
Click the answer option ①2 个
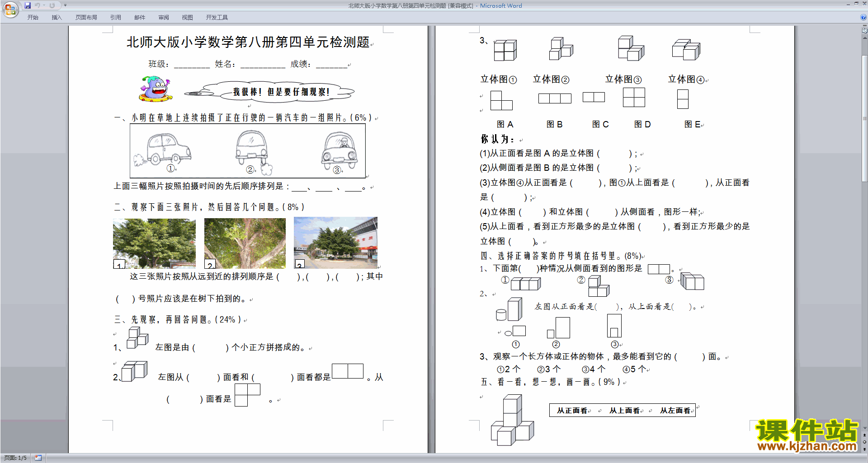509,369
